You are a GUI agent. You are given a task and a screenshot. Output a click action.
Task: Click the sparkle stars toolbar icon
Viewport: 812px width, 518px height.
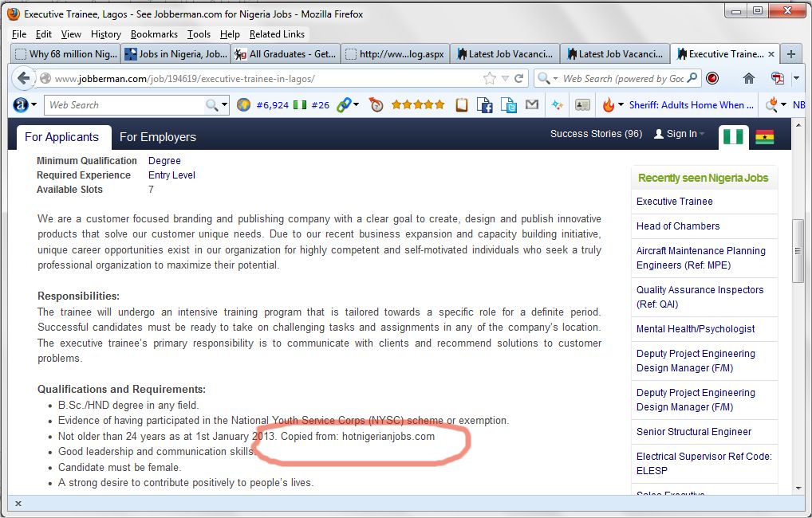point(558,105)
